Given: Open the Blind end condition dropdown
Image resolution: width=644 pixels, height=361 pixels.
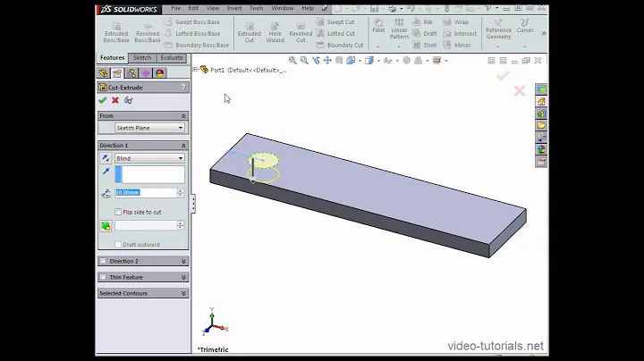Looking at the screenshot, I should (x=149, y=158).
